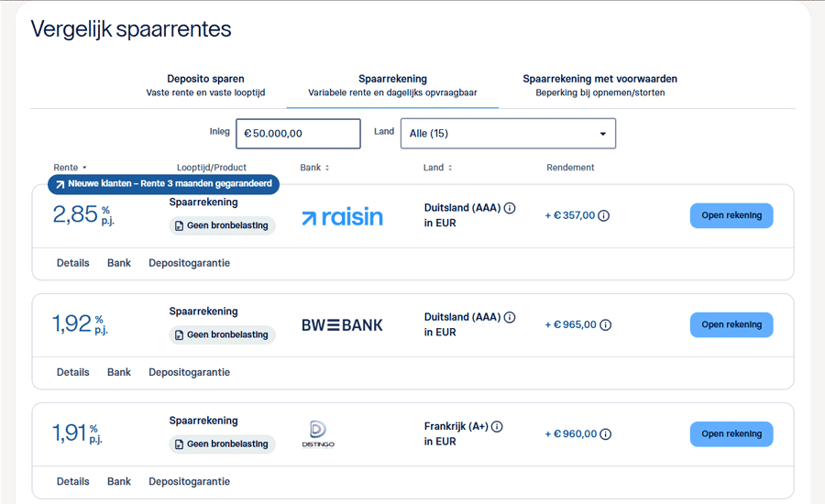Show Details of the Distingo offer
This screenshot has height=504, width=825.
pyautogui.click(x=73, y=482)
